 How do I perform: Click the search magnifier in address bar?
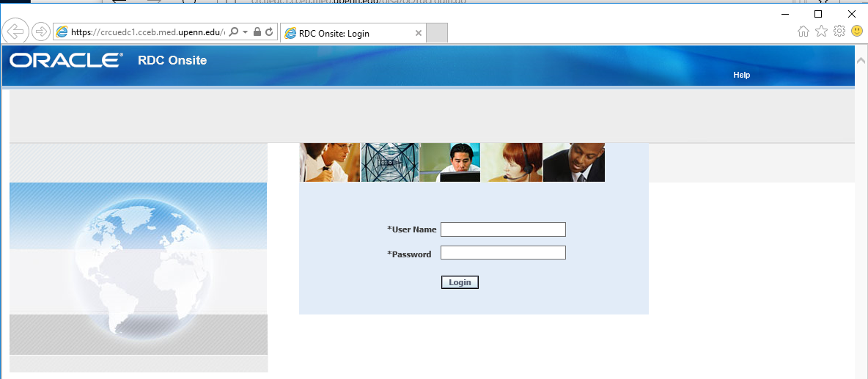pyautogui.click(x=234, y=32)
